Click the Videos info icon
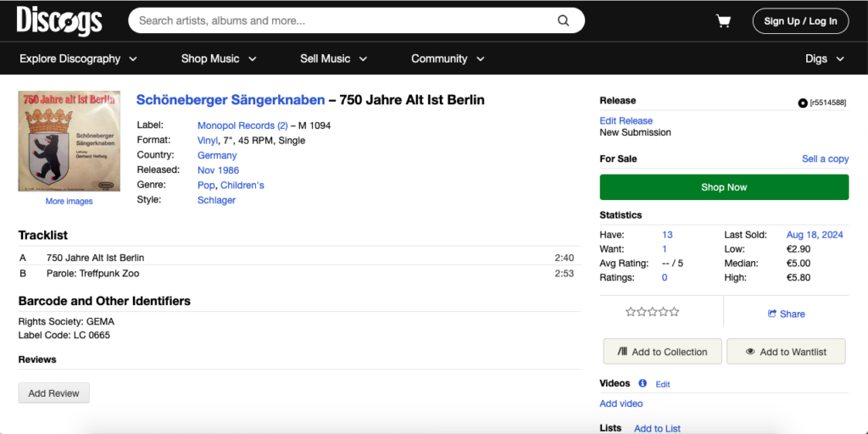This screenshot has width=868, height=434. tap(643, 383)
